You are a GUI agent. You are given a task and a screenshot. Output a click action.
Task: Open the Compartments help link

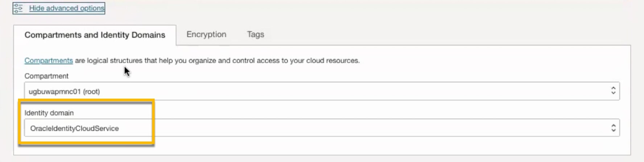click(x=49, y=60)
